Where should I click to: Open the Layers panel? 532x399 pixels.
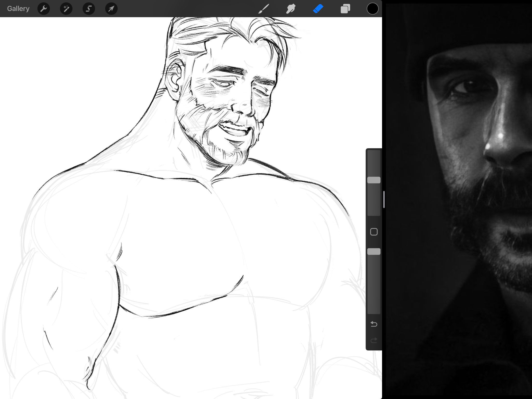tap(345, 9)
